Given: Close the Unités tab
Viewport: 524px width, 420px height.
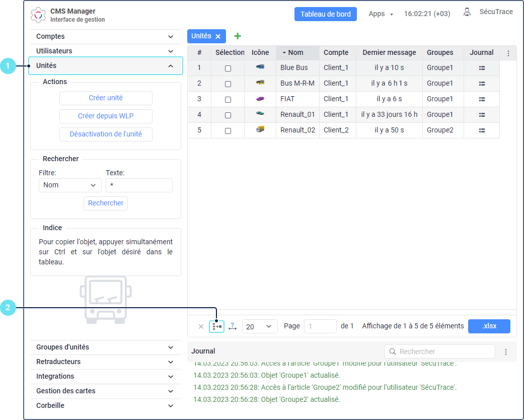Looking at the screenshot, I should click(x=218, y=36).
